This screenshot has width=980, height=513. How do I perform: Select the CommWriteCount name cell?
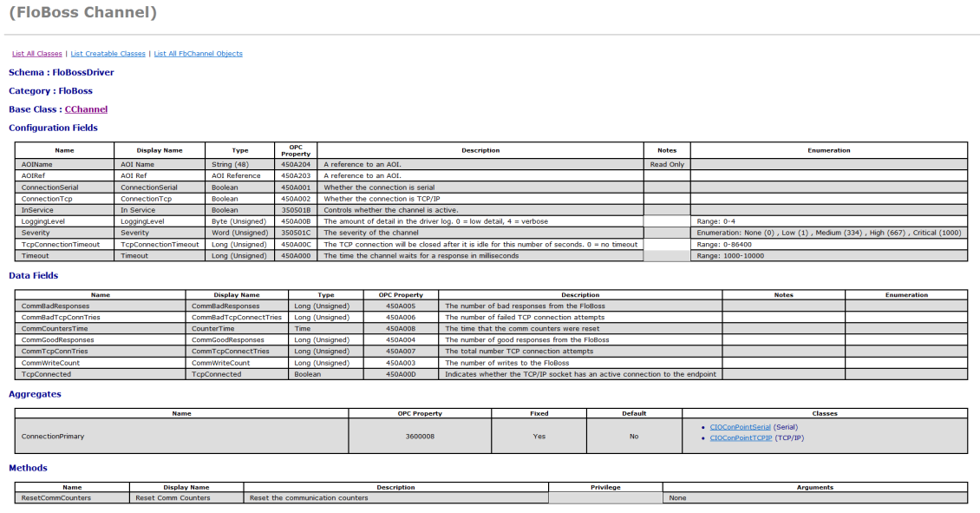(100, 363)
